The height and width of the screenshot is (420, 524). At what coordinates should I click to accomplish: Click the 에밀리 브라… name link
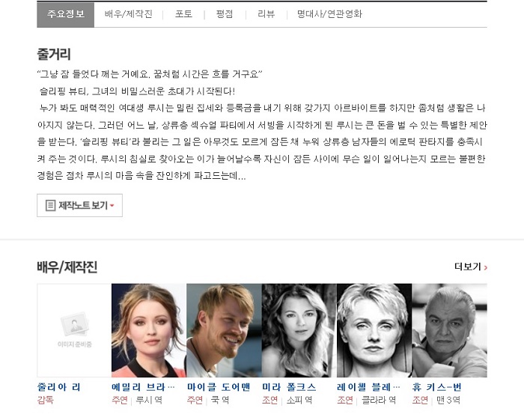pyautogui.click(x=143, y=387)
